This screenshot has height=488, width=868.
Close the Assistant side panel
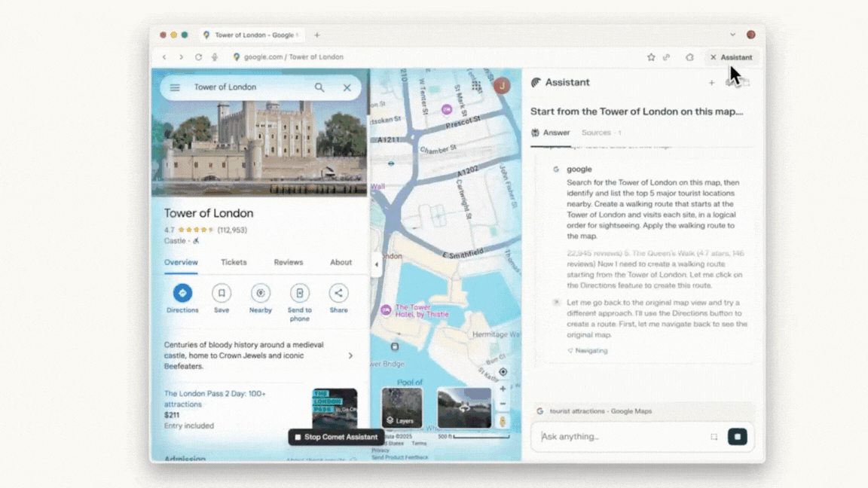[714, 57]
